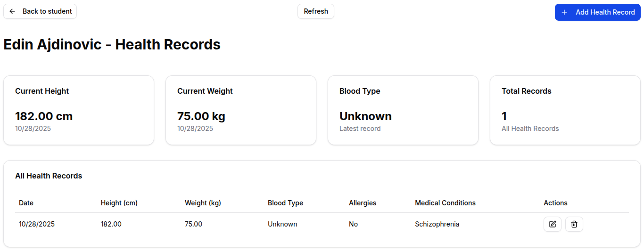Viewport: 644px width, 251px height.
Task: Click the Blood Type summary card
Action: pyautogui.click(x=403, y=110)
